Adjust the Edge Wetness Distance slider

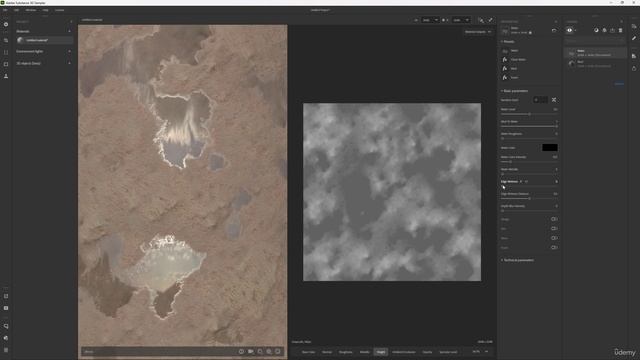tap(529, 198)
